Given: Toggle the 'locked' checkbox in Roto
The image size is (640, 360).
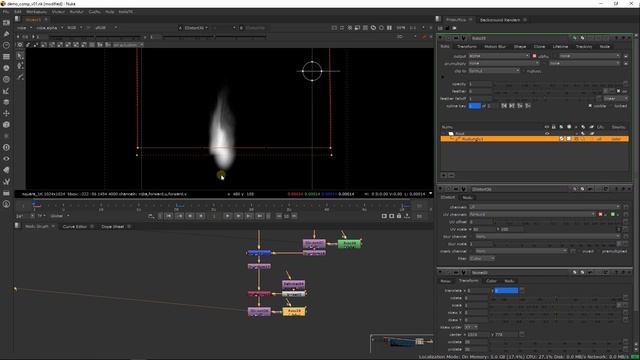Looking at the screenshot, I should coord(611,106).
